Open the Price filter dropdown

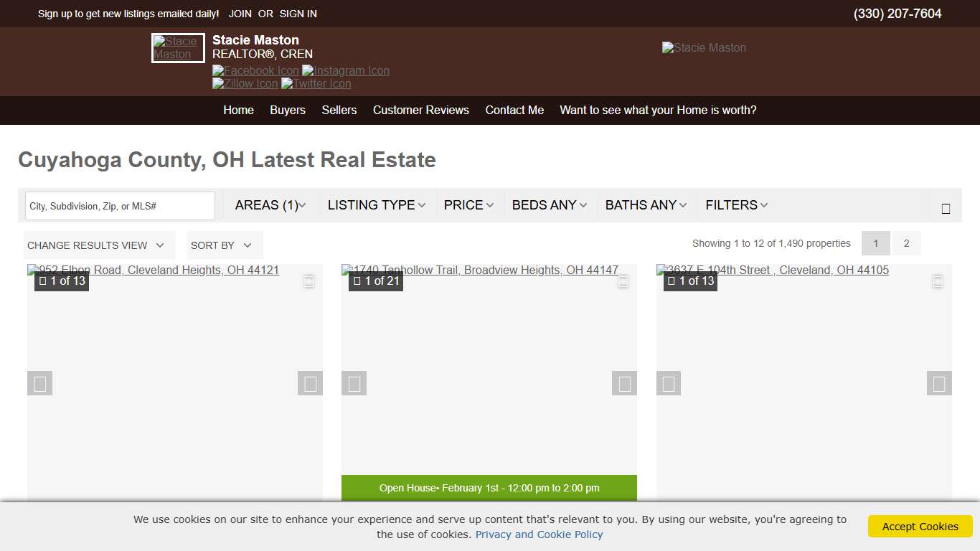pyautogui.click(x=468, y=204)
